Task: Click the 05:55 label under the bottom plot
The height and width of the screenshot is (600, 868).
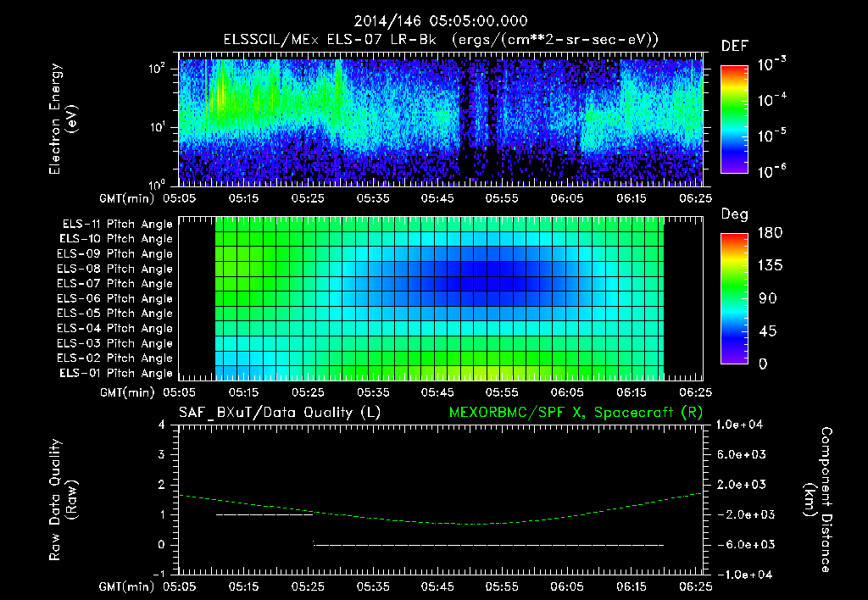Action: pos(502,586)
